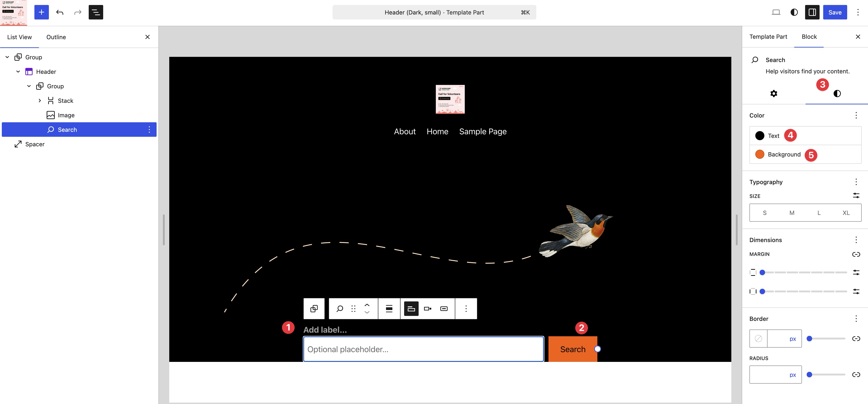The image size is (868, 404).
Task: Click the Save button
Action: pos(835,12)
